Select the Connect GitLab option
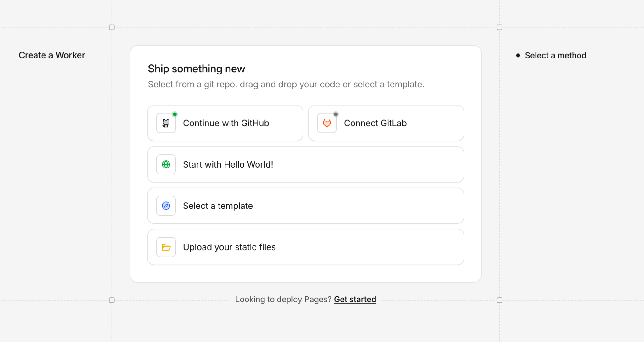The width and height of the screenshot is (644, 342). coord(386,123)
